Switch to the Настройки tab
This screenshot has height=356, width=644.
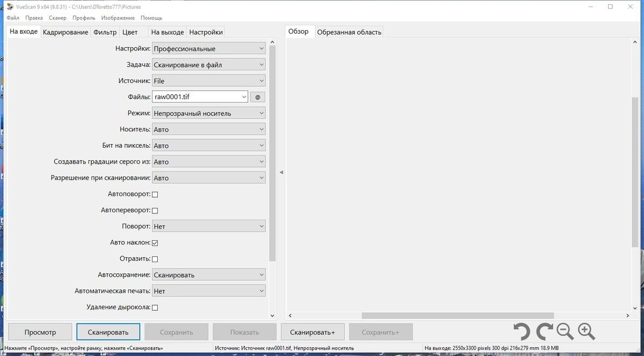(x=206, y=32)
